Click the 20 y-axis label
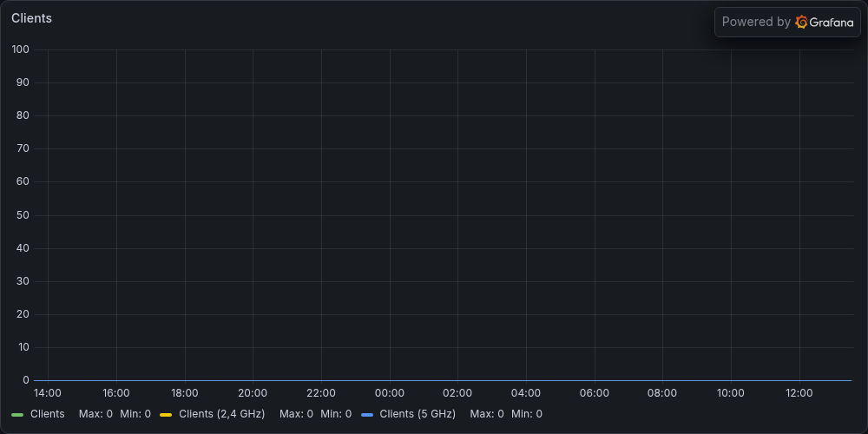This screenshot has height=434, width=868. 23,314
